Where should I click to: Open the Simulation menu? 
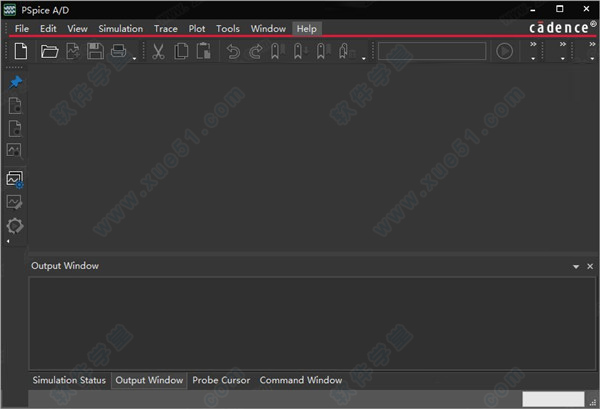pos(121,29)
